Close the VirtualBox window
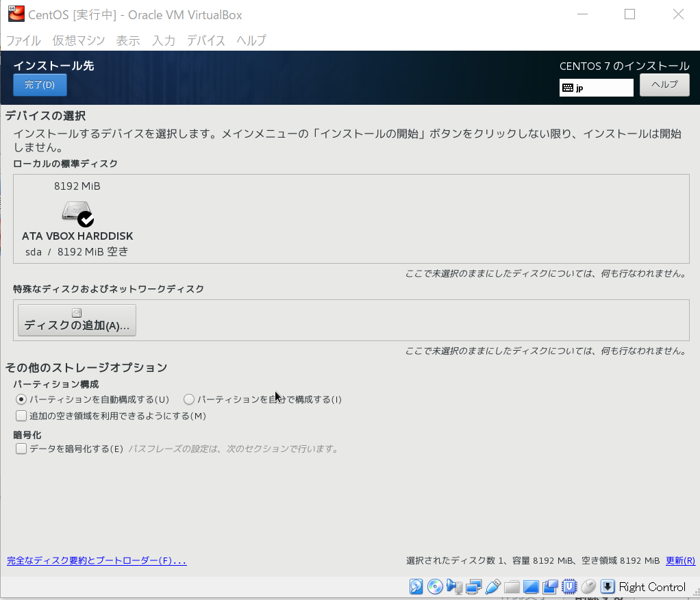This screenshot has height=600, width=700. tap(678, 14)
